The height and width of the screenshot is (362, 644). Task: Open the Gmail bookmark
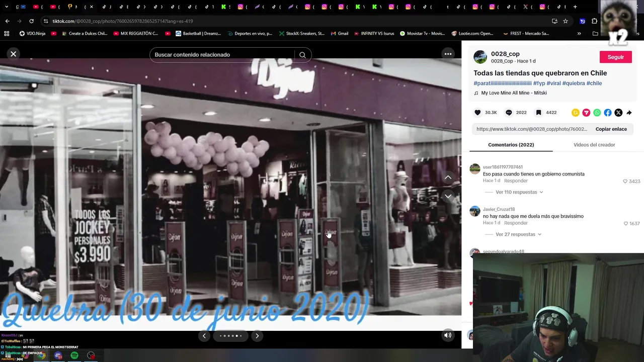tap(340, 34)
